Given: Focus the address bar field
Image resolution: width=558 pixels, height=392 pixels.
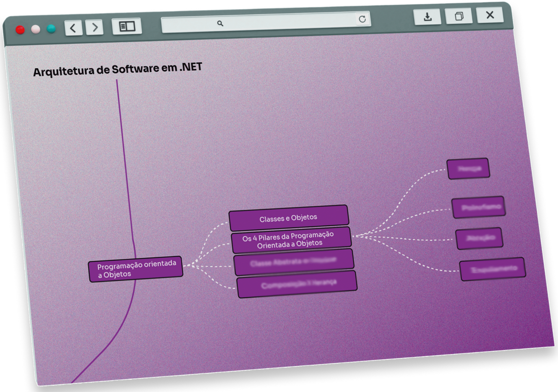Looking at the screenshot, I should (266, 22).
